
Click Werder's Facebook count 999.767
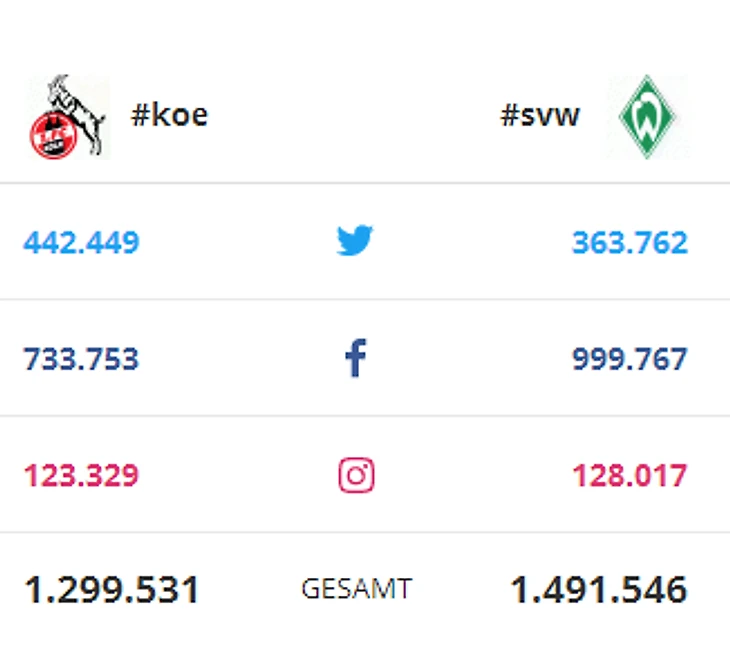pos(629,358)
